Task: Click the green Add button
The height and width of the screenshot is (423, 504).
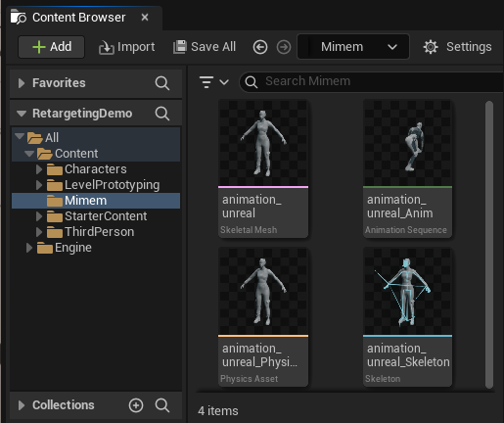Action: tap(52, 47)
